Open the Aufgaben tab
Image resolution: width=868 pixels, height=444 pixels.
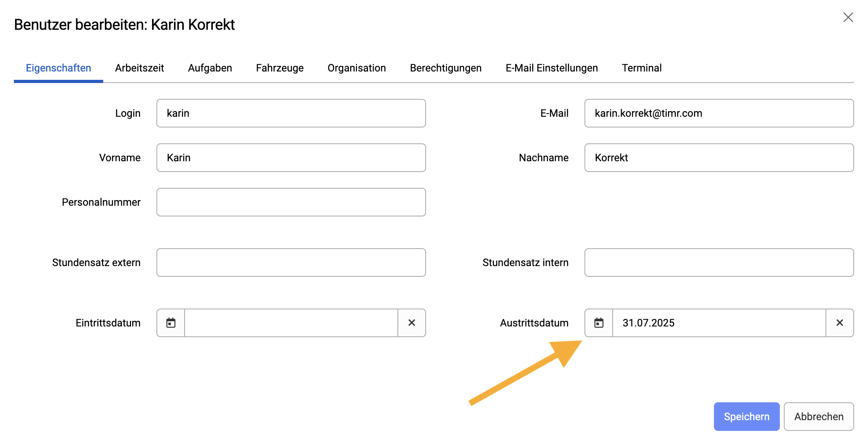tap(210, 68)
